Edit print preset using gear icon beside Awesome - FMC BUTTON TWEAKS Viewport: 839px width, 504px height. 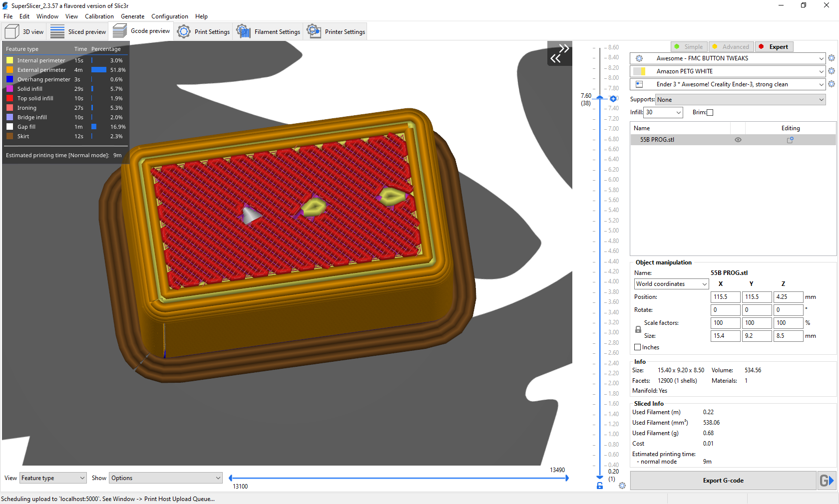coord(832,58)
